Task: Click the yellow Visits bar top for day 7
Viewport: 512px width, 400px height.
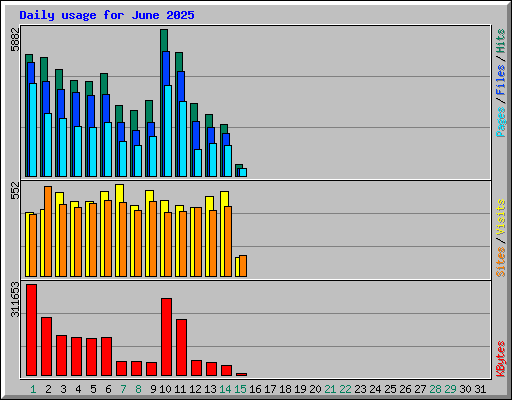Action: (x=119, y=193)
